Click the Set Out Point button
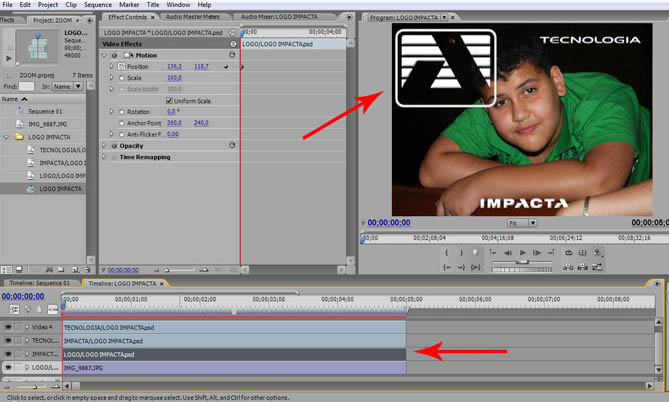The image size is (669, 402). (x=461, y=253)
